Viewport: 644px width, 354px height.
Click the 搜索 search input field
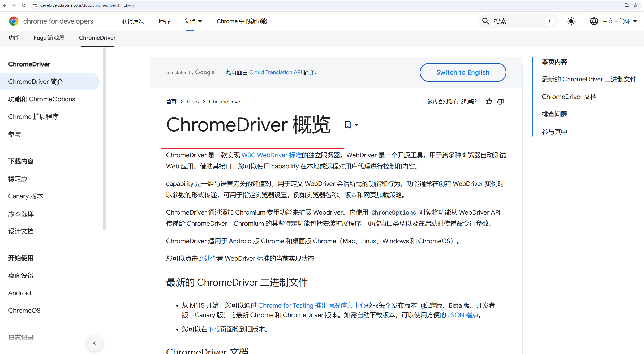(x=518, y=21)
